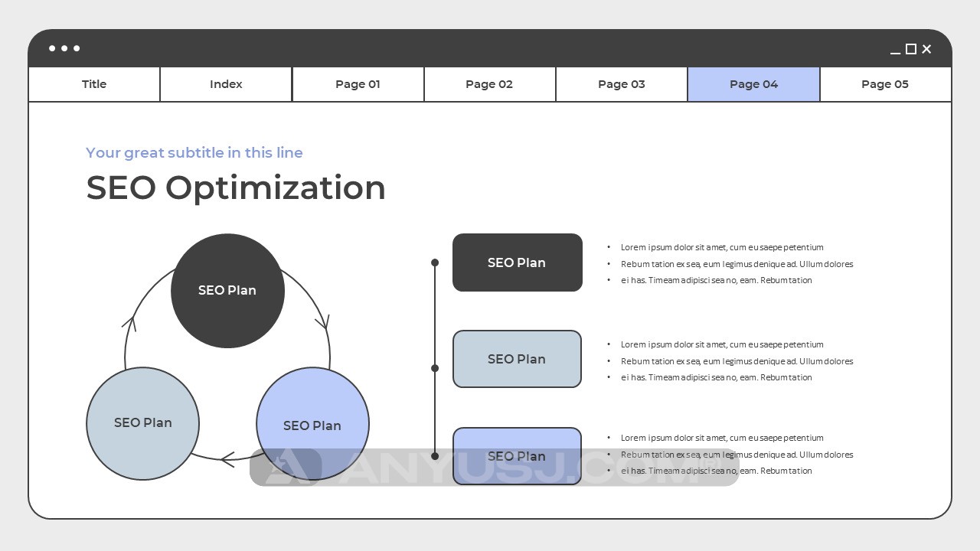
Task: Go to the Page 01 tab
Action: point(358,84)
